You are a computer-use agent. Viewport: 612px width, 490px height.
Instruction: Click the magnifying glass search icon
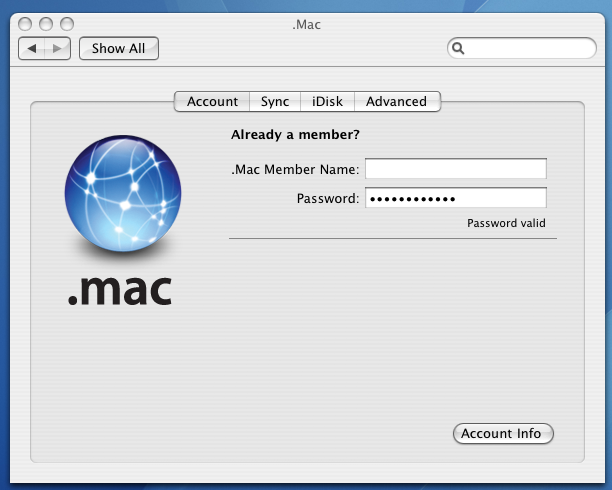pyautogui.click(x=458, y=48)
